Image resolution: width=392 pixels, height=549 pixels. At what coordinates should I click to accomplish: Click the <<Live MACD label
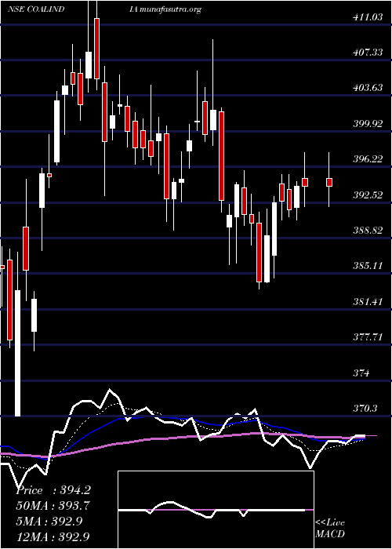[330, 528]
